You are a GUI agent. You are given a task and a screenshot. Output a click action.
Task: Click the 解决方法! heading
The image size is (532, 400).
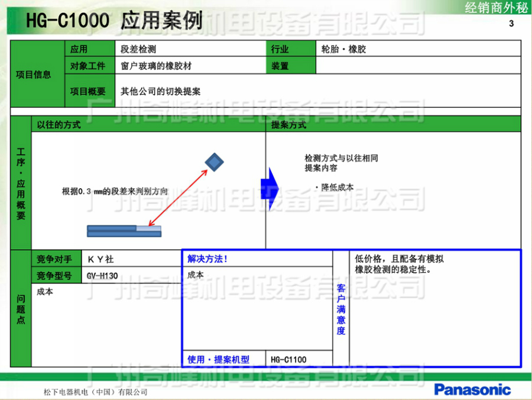(x=207, y=259)
